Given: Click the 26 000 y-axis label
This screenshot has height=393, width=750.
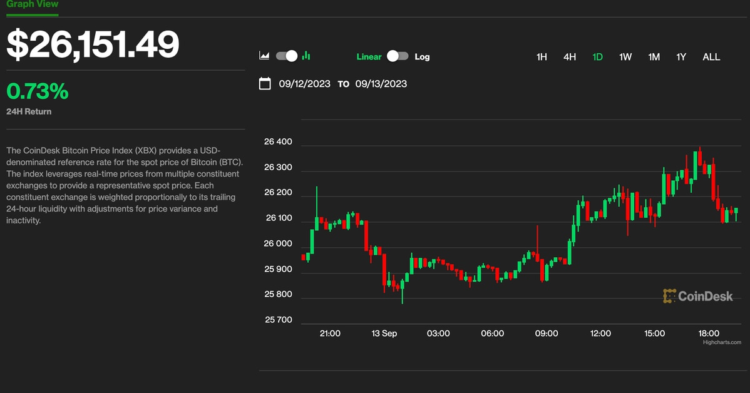Looking at the screenshot, I should 278,243.
